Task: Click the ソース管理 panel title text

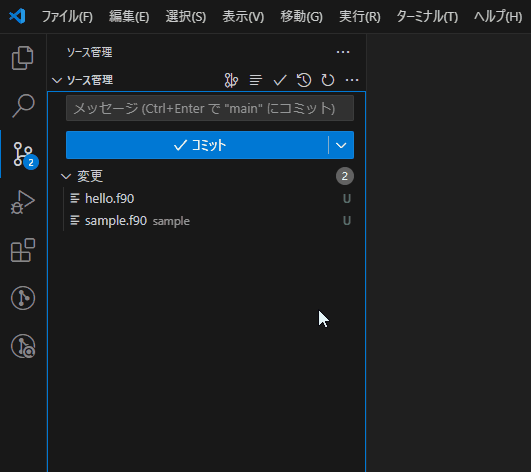Action: click(89, 52)
